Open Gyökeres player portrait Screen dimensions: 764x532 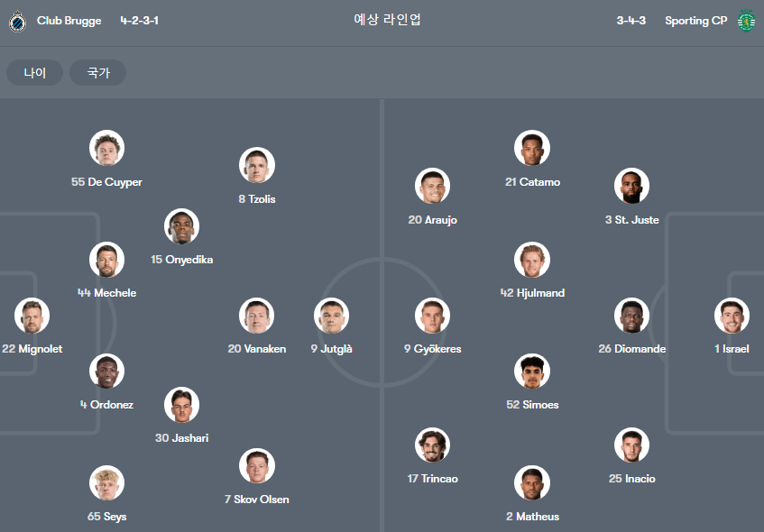(x=432, y=316)
